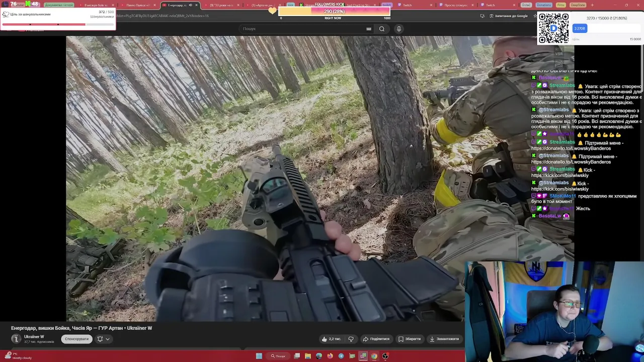Image resolution: width=644 pixels, height=362 pixels.
Task: Click the Sponsor (Спонсорувати) button
Action: pos(76,339)
